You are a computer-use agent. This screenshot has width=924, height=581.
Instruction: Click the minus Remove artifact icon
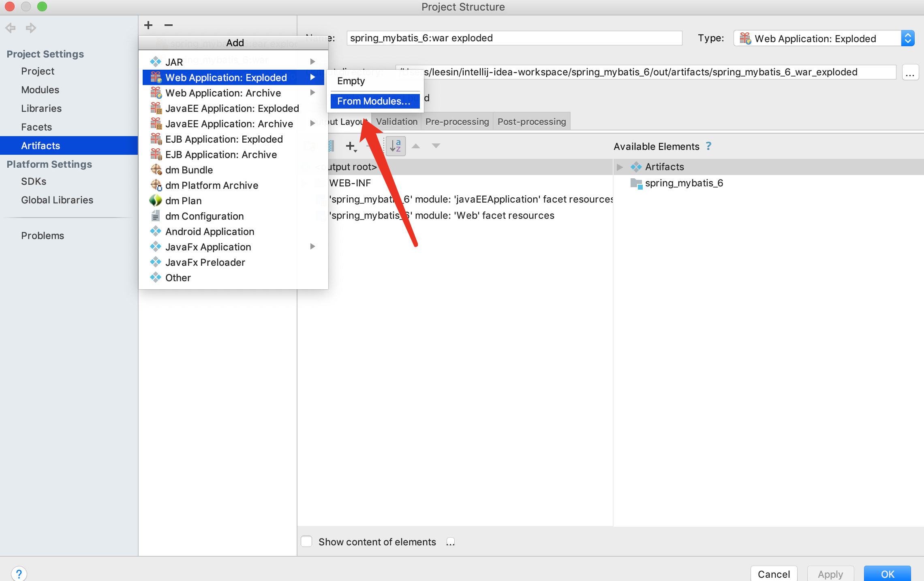(x=169, y=25)
